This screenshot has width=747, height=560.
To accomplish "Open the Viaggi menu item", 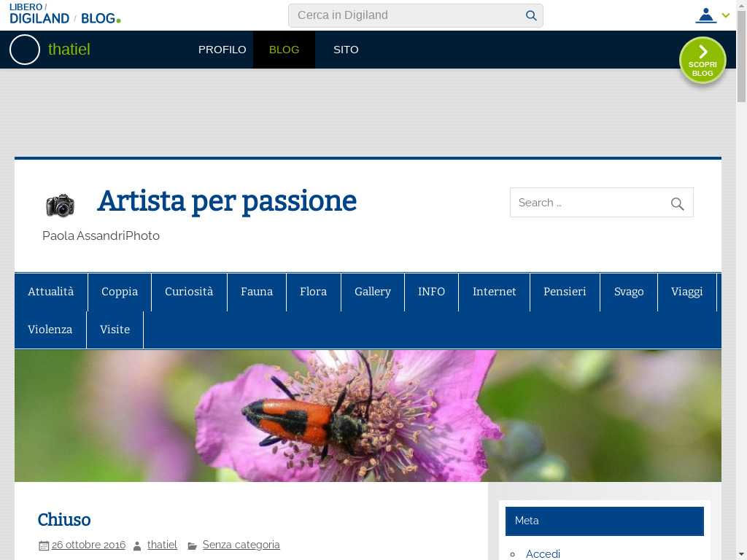I will [x=686, y=292].
